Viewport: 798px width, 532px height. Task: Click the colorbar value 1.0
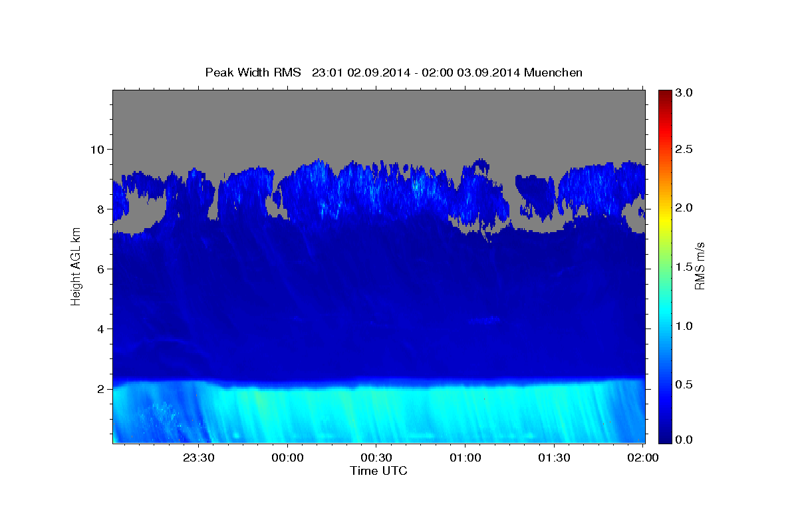pyautogui.click(x=685, y=326)
